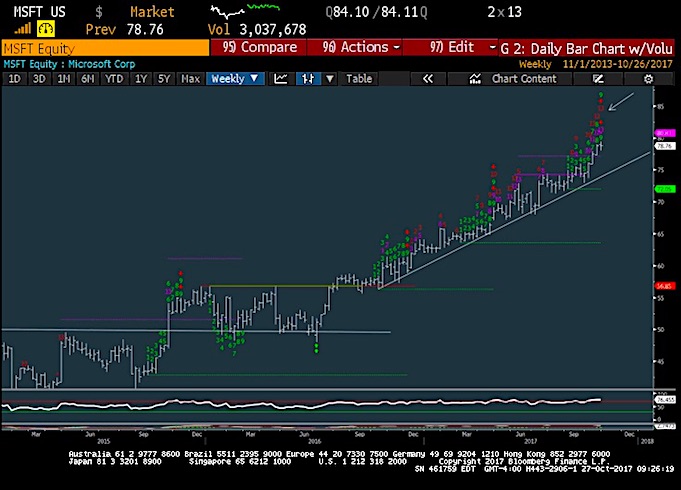Image resolution: width=681 pixels, height=490 pixels.
Task: Click the yellow gauge icon beside signal bars
Action: pos(46,29)
